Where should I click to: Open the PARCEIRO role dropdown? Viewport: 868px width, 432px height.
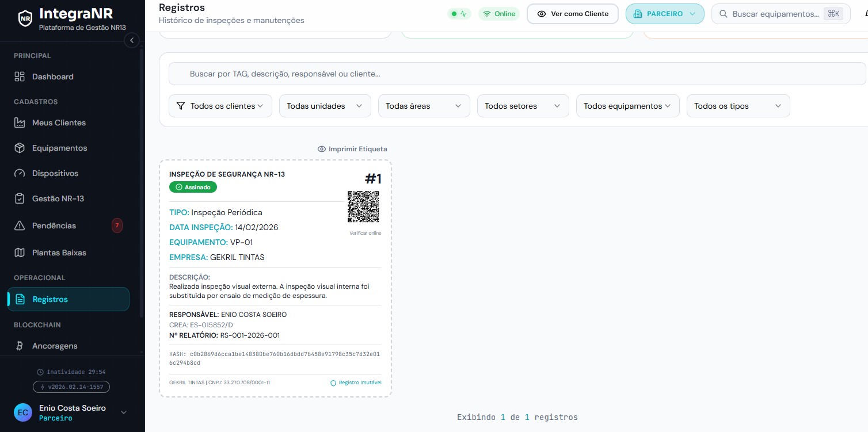tap(665, 14)
